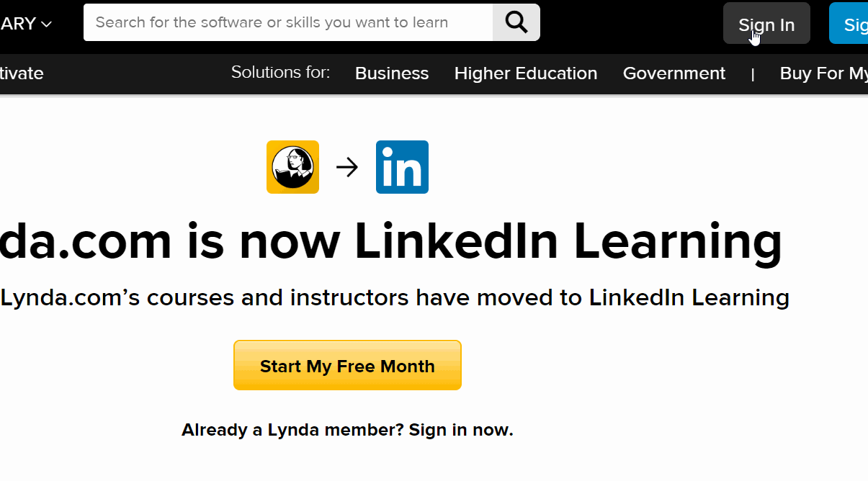Start My Free Month
This screenshot has width=868, height=481.
click(347, 366)
